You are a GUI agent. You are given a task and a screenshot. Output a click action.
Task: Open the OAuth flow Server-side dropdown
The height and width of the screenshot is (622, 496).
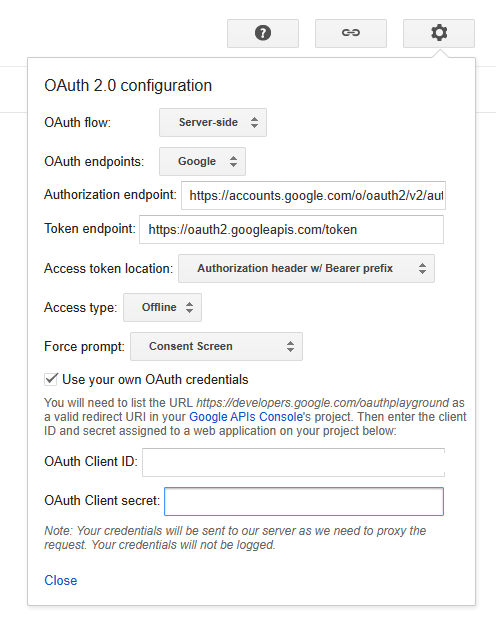tap(213, 123)
